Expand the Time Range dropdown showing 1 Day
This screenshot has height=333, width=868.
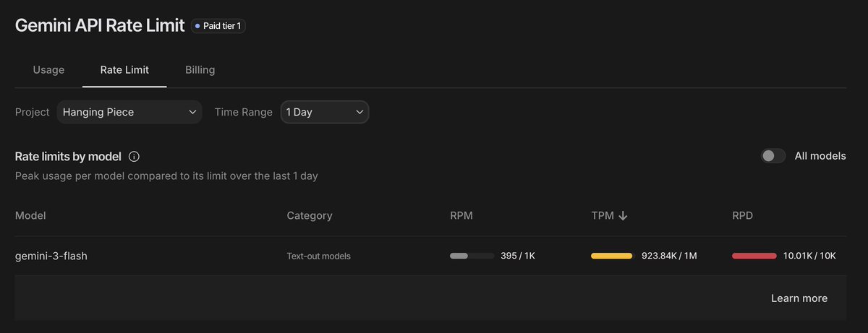325,112
